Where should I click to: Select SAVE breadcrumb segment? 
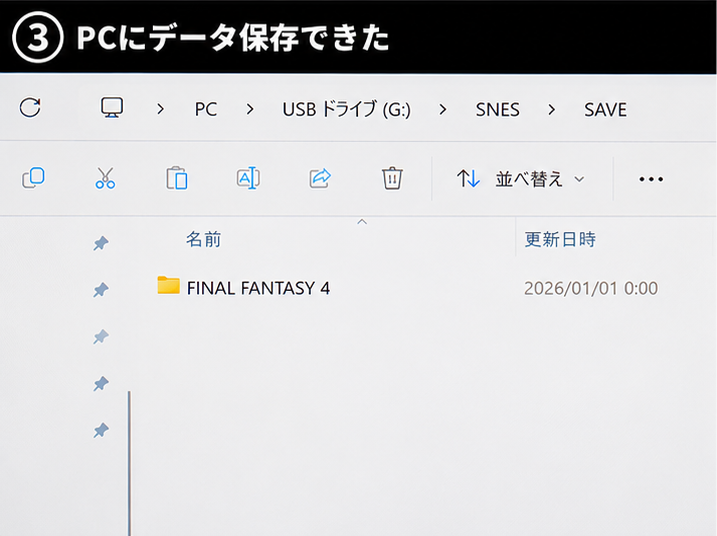605,110
